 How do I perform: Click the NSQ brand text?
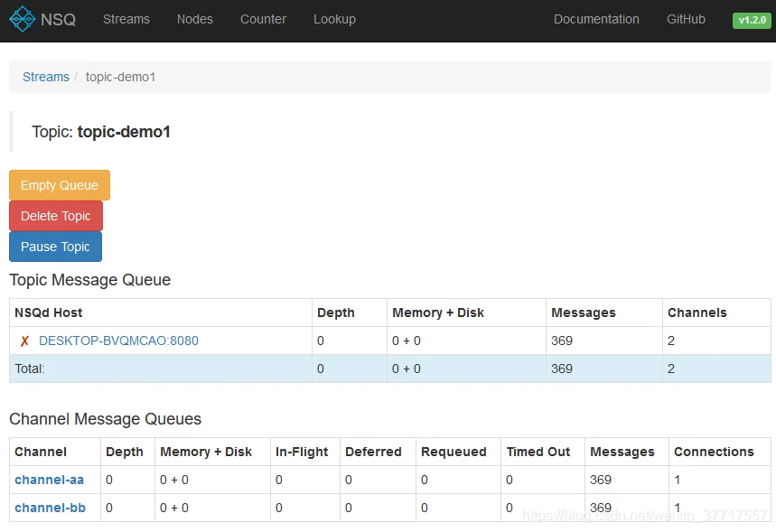[x=58, y=19]
